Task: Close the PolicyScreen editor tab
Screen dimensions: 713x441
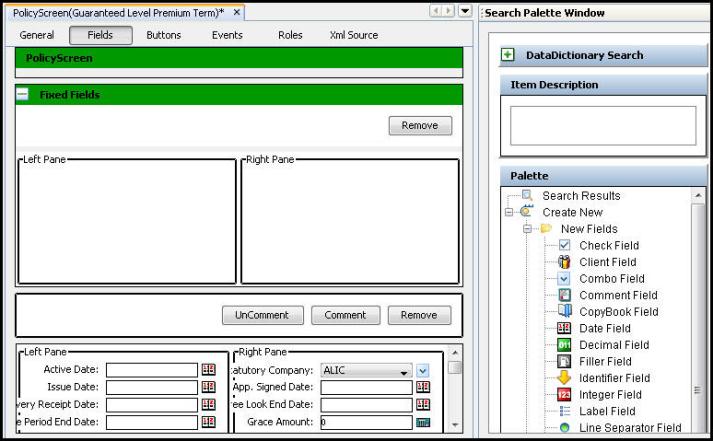Action: 236,12
